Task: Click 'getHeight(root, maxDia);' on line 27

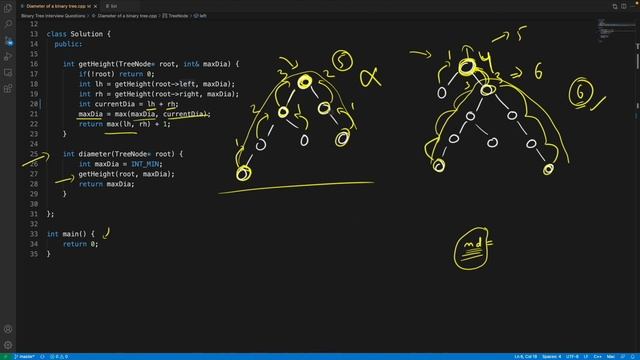Action: point(127,174)
